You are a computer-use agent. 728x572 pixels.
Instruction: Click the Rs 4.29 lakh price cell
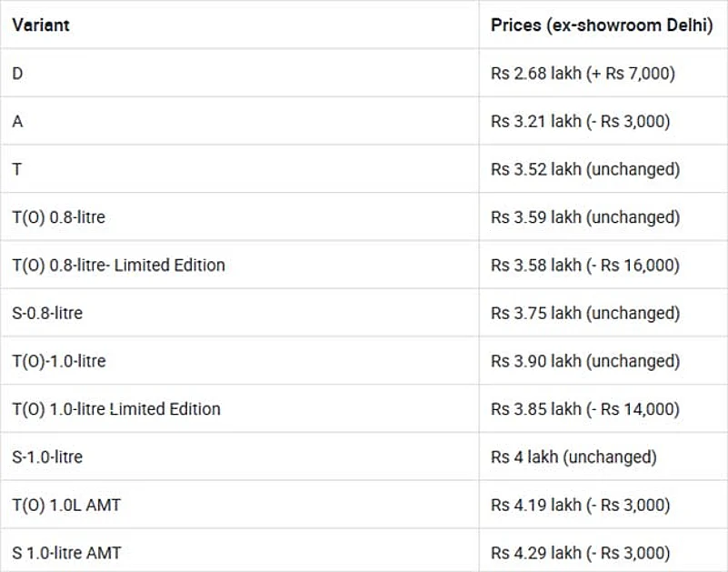pos(580,553)
